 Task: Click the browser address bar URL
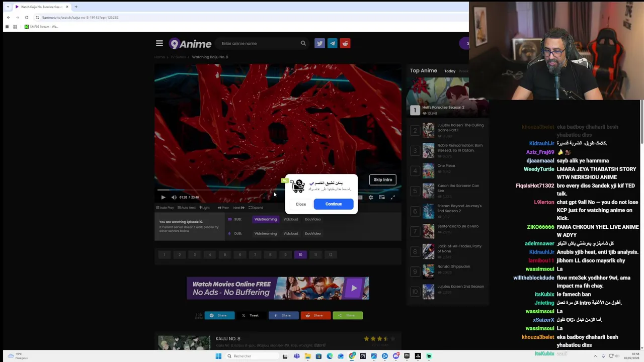point(80,18)
